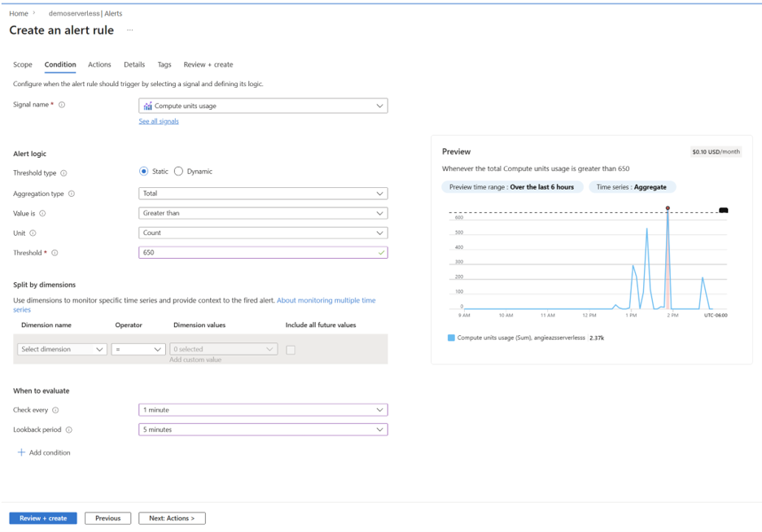Click the plus icon for Add condition

click(x=21, y=452)
